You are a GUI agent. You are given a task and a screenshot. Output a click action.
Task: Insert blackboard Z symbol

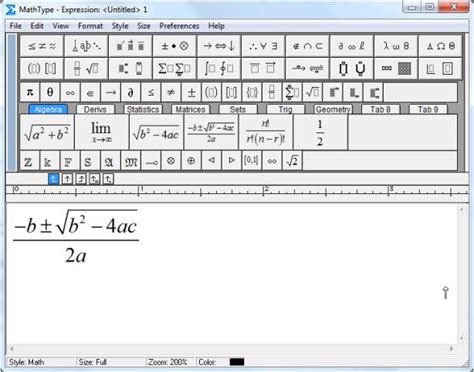pyautogui.click(x=29, y=161)
